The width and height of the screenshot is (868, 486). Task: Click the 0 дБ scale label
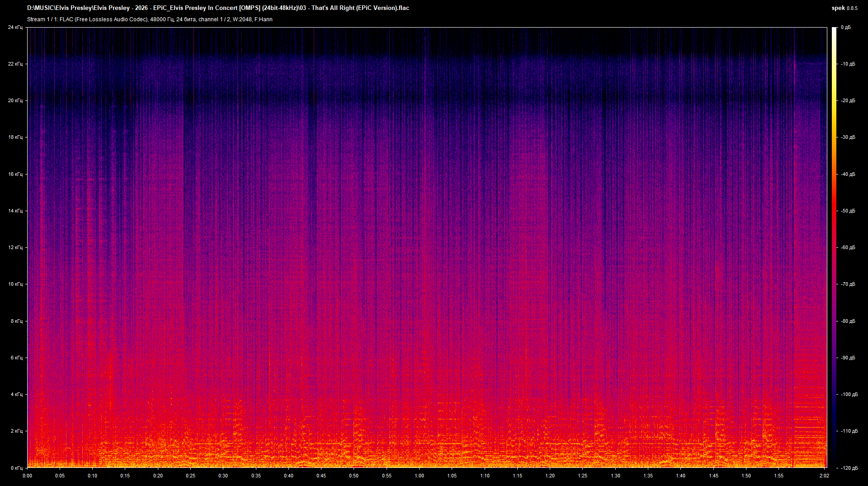click(845, 28)
